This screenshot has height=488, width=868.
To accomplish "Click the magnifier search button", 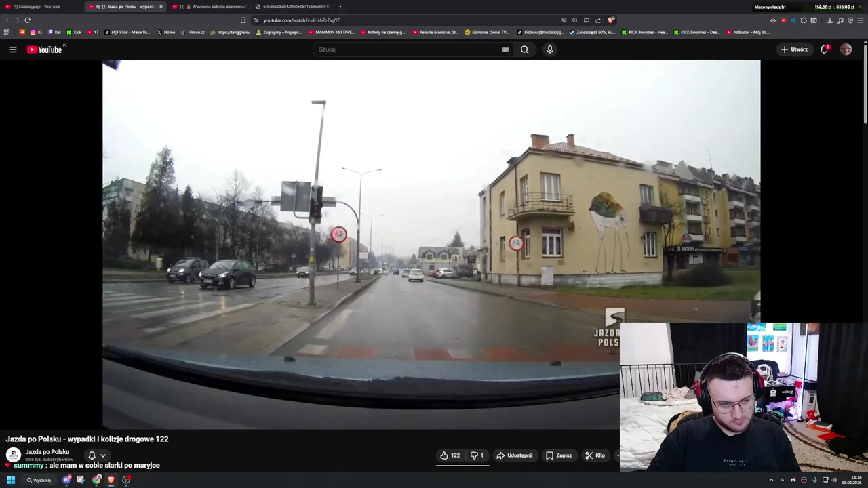I will pos(524,49).
